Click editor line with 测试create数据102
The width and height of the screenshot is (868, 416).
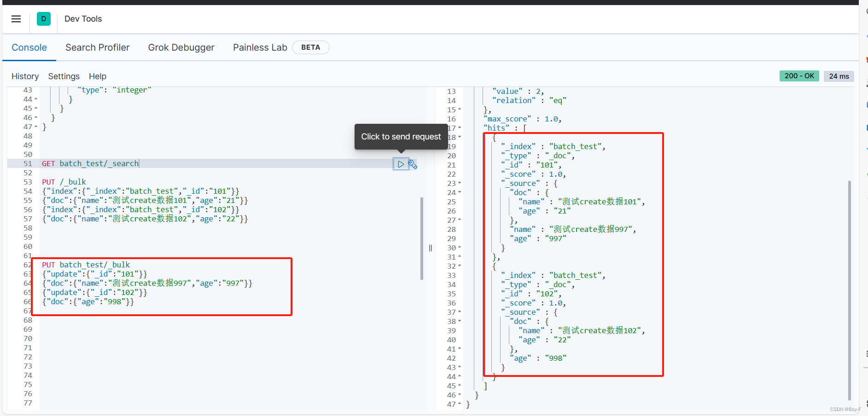click(145, 219)
